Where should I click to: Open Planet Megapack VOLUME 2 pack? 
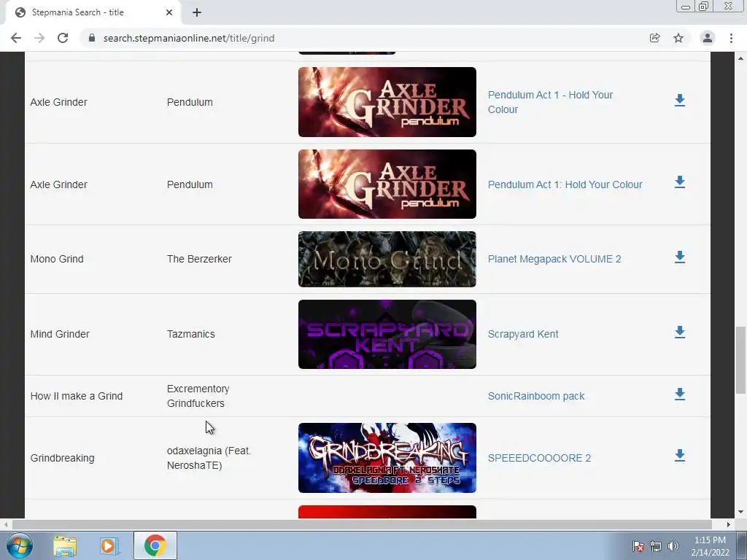coord(554,259)
